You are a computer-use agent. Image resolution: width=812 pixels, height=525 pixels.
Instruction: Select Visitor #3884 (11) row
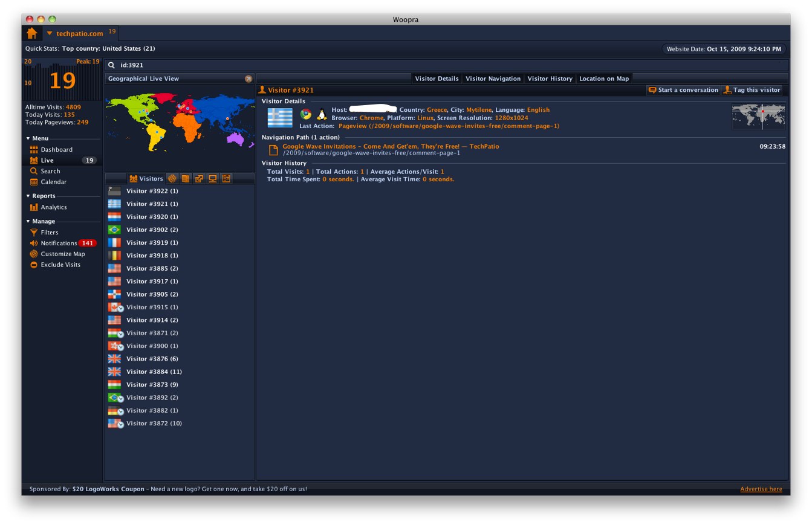[x=180, y=372]
